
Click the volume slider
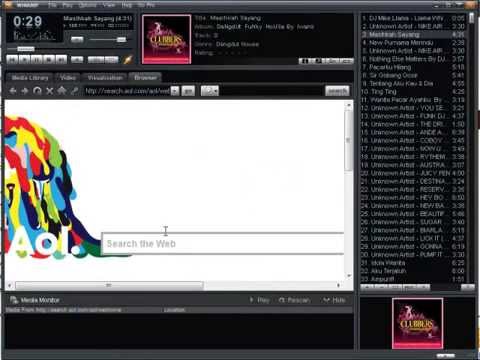108,40
